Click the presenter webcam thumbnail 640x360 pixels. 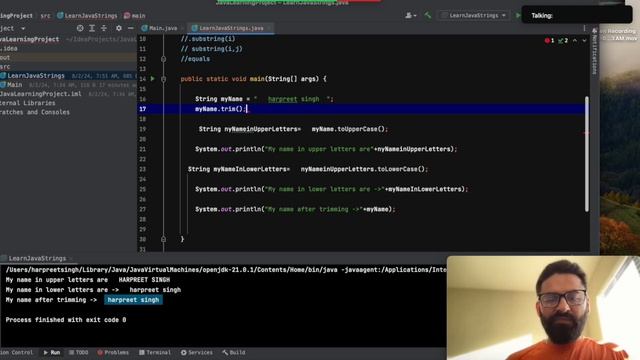543,308
